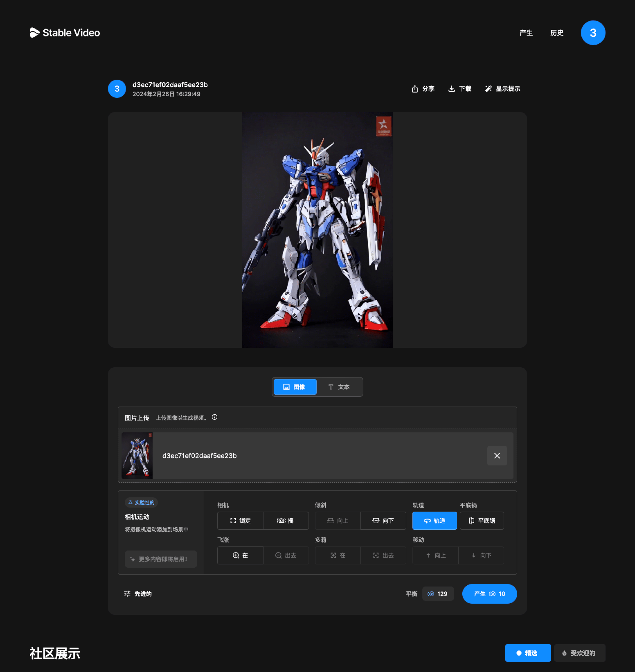The image size is (635, 672).
Task: Open the 历史 (History) nav item
Action: pyautogui.click(x=556, y=33)
